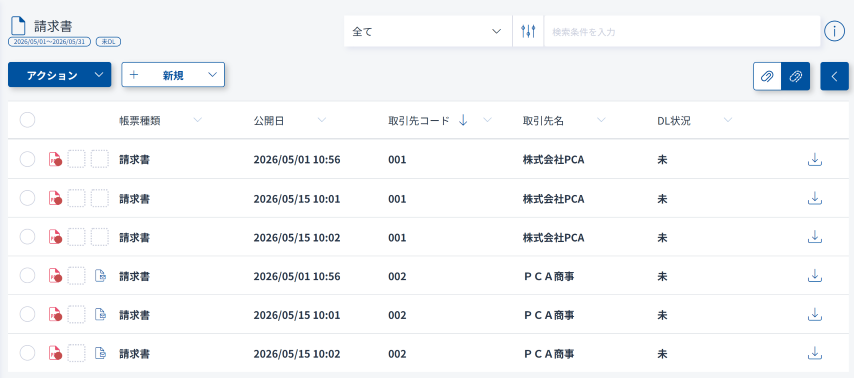Select row 002 published 2026/05/01 10:56

click(x=27, y=276)
